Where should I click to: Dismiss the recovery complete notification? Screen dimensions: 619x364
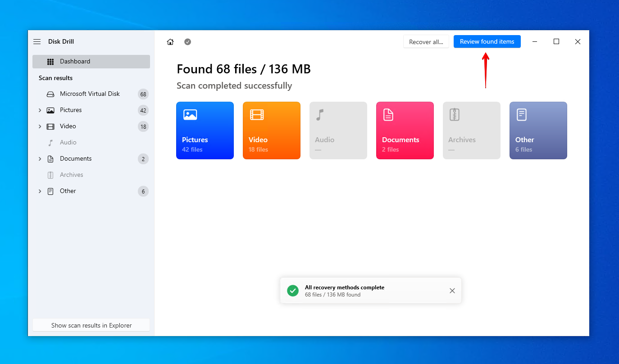click(452, 291)
